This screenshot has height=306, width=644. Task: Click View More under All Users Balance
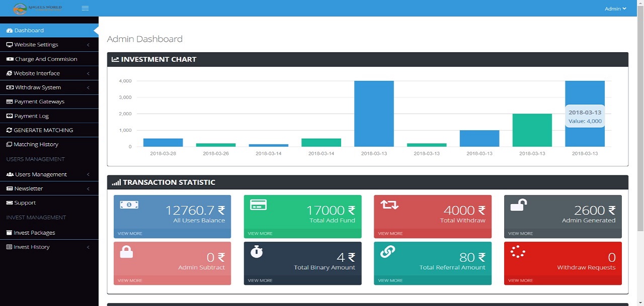coord(130,234)
